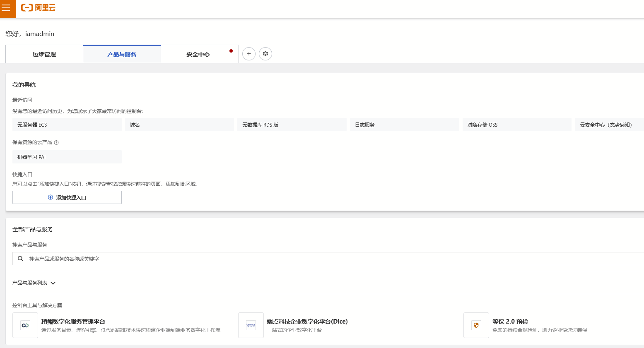This screenshot has width=644, height=348.
Task: Open 安全中心 tab
Action: [200, 54]
